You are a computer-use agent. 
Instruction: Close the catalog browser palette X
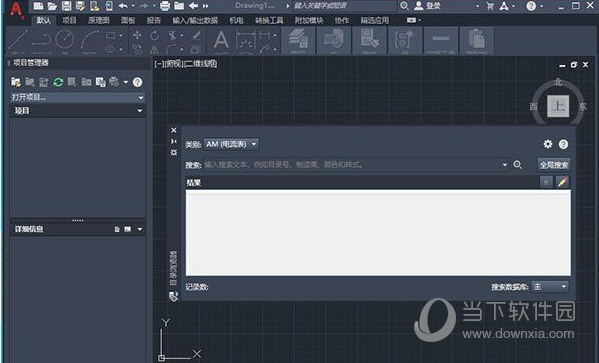pos(174,130)
